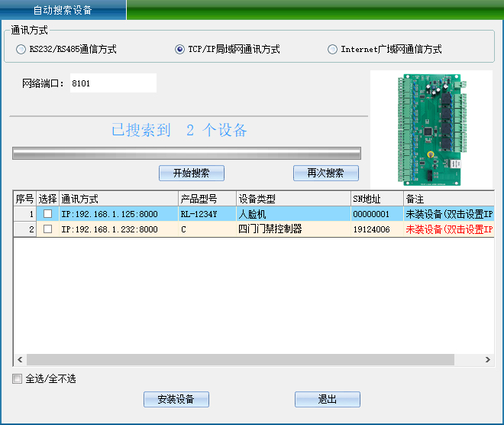Image resolution: width=504 pixels, height=425 pixels.
Task: Toggle the 全选/全不选 checkbox
Action: pyautogui.click(x=17, y=378)
